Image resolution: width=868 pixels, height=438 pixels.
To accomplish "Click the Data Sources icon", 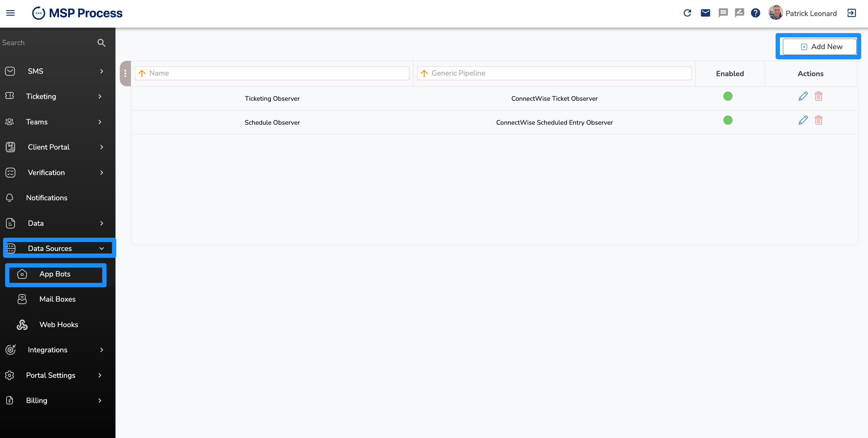I will [11, 248].
